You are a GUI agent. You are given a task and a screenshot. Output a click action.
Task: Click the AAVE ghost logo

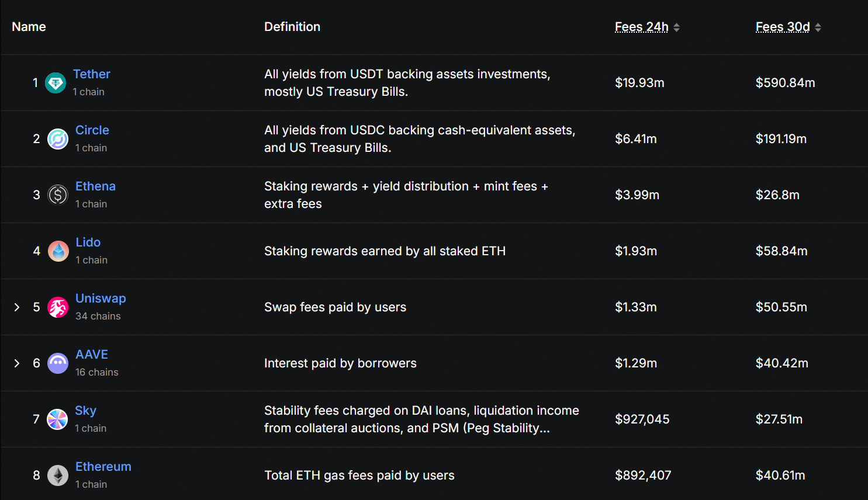pos(58,363)
